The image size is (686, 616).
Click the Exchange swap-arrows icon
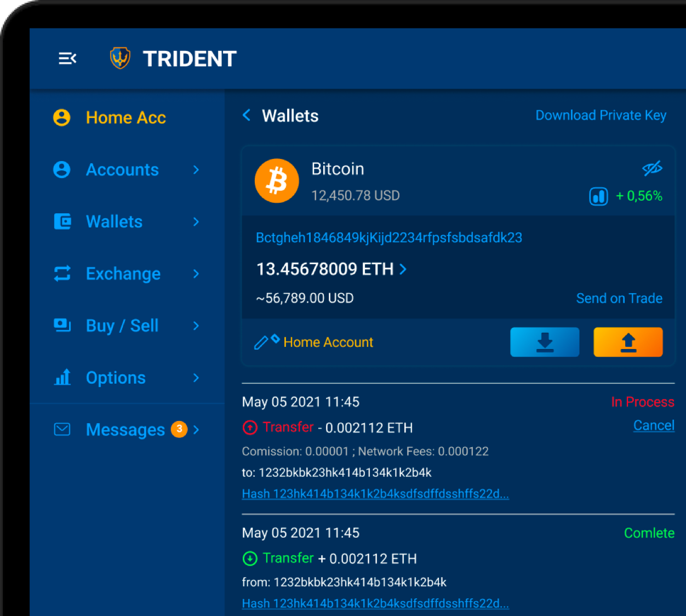click(62, 273)
